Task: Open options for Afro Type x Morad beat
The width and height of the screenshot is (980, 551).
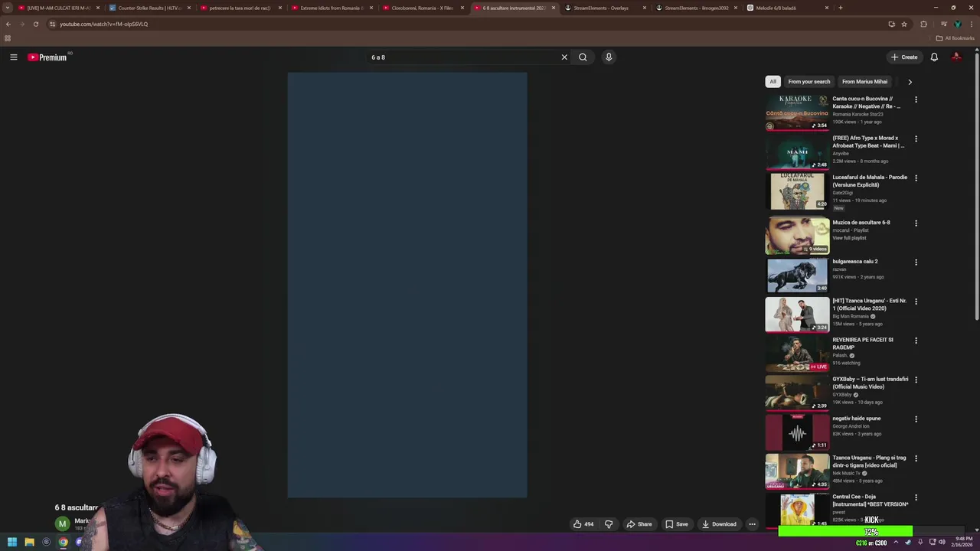Action: tap(916, 139)
